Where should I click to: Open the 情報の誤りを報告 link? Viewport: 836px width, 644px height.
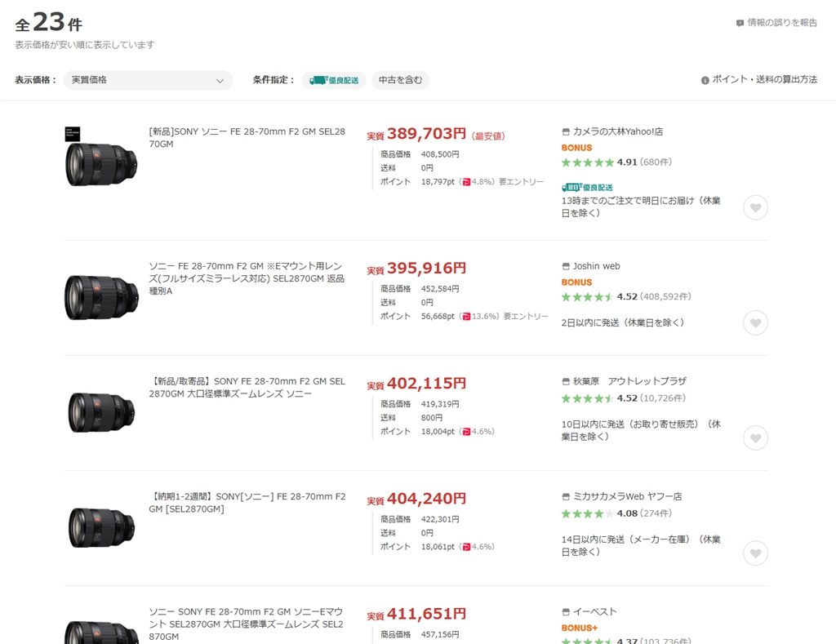tap(782, 23)
